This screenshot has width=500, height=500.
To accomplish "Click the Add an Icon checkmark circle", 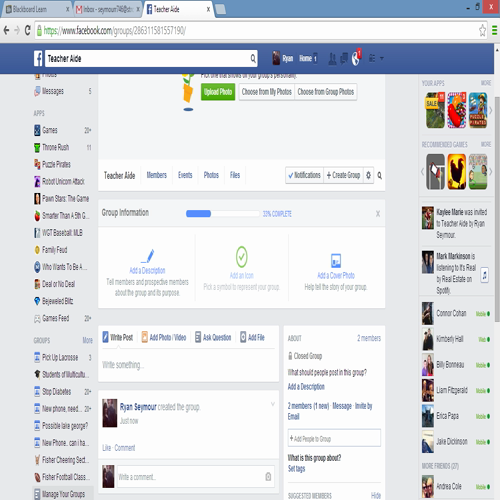I will tap(242, 257).
